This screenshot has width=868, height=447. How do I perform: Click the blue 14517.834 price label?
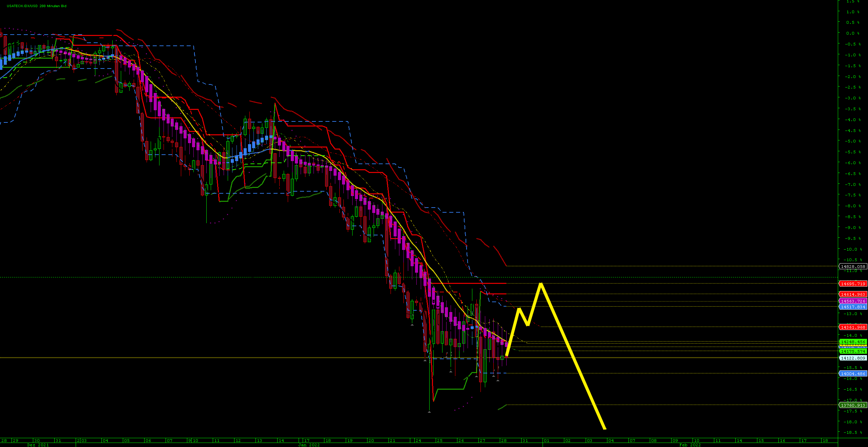tap(853, 307)
